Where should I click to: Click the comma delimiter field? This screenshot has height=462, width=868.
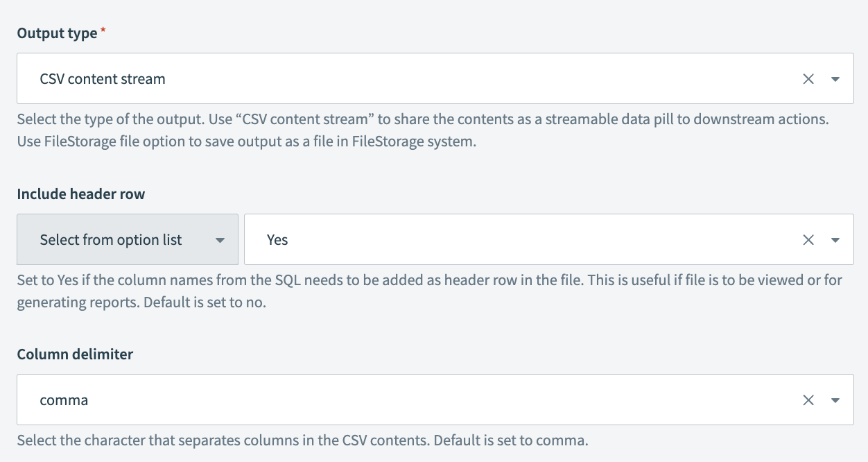pos(402,400)
